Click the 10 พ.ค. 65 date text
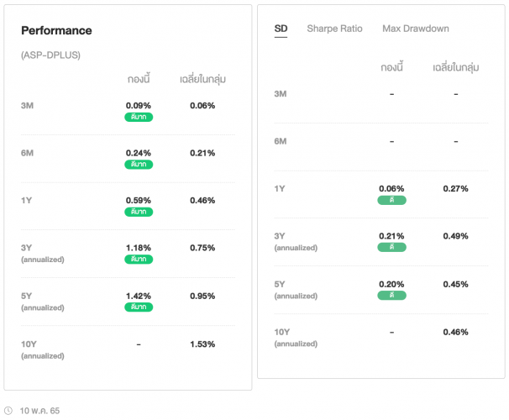This screenshot has height=420, width=509. [39, 411]
